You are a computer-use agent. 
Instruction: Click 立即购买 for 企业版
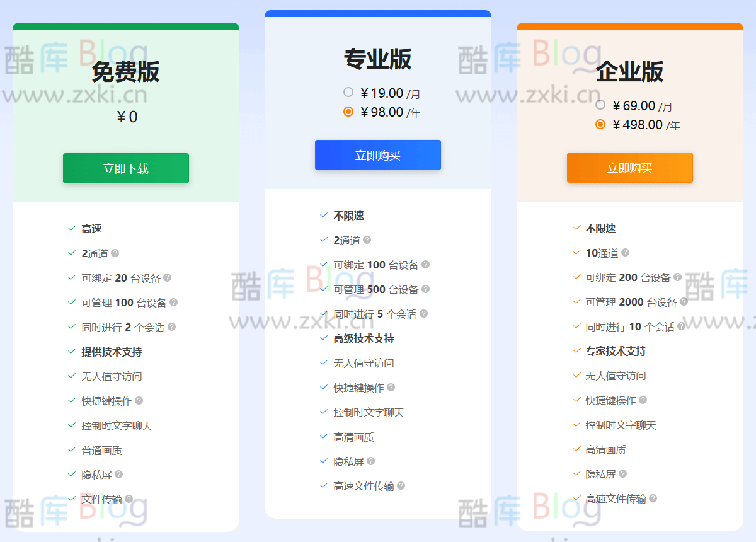[629, 168]
